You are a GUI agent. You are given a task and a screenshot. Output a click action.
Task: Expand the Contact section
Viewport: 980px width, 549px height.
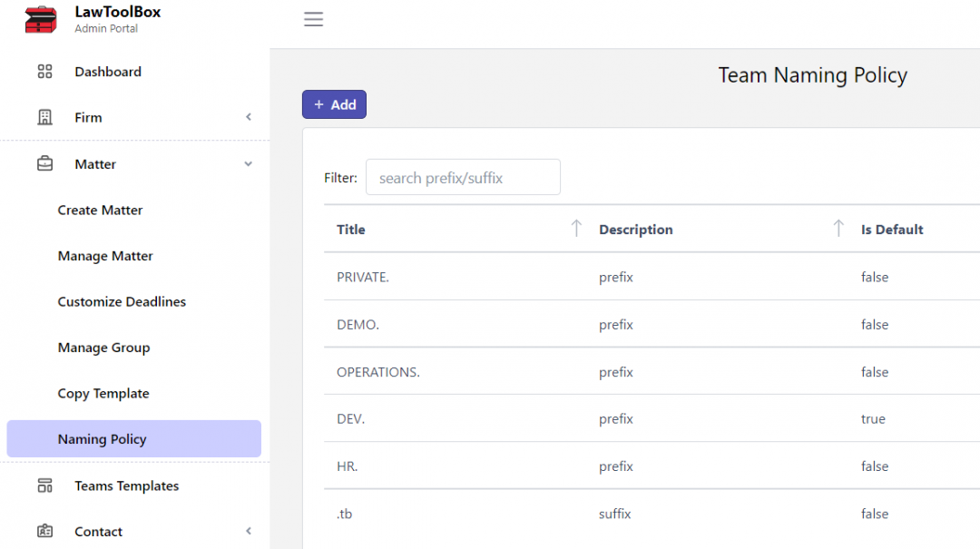(x=248, y=531)
